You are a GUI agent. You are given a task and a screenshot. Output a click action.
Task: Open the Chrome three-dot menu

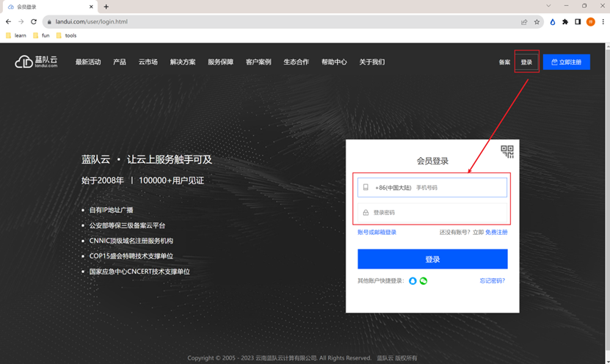pos(602,22)
